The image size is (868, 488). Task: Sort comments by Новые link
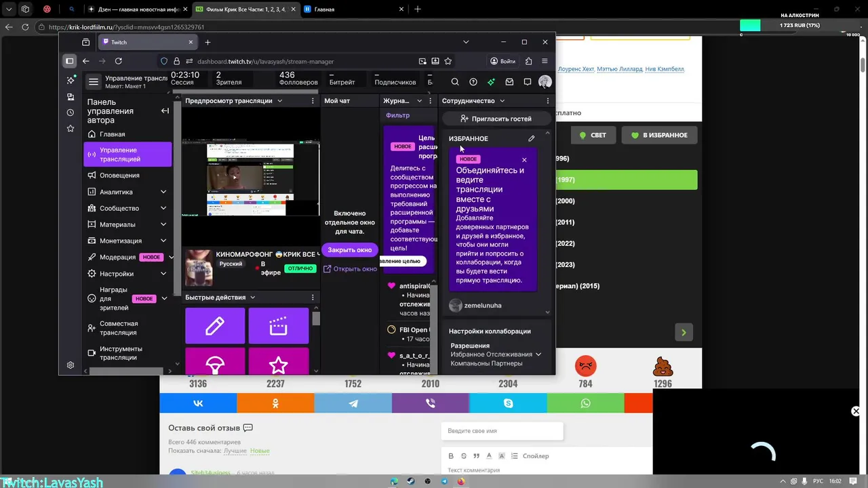(260, 451)
